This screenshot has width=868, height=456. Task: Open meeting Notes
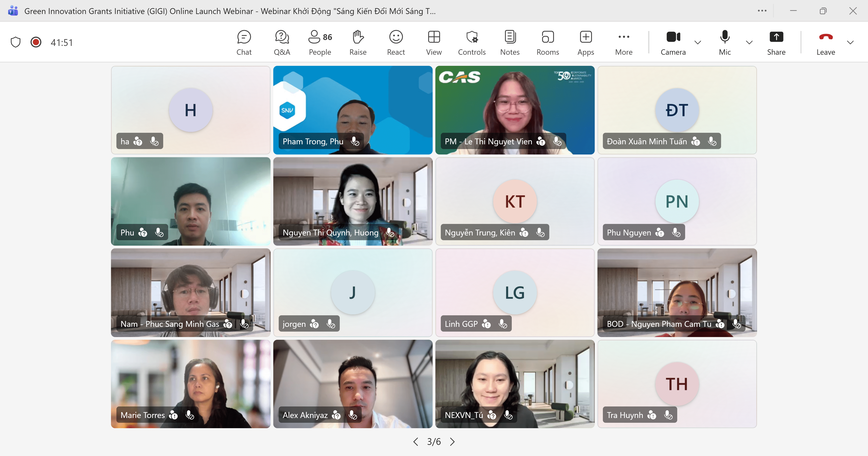point(510,43)
